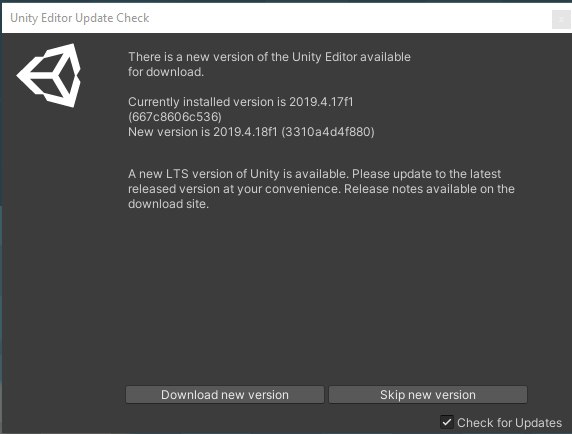
Task: Click the empty dark area above buttons
Action: click(325, 295)
